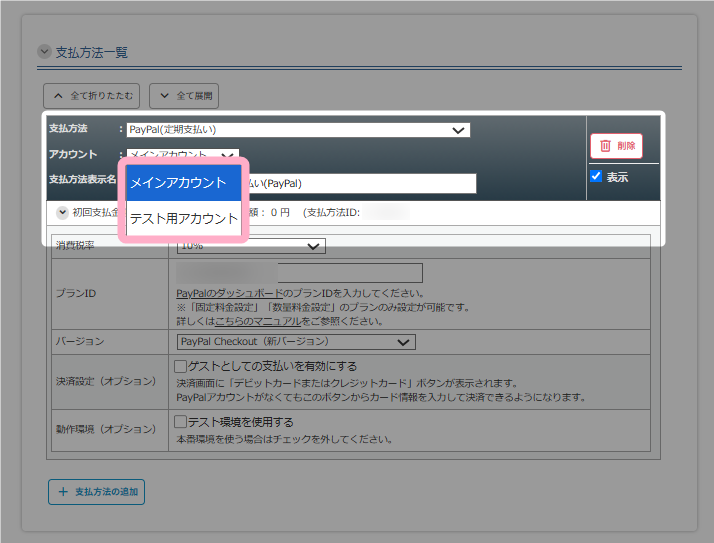Check テスト環境を使用する option
714x543 pixels.
(181, 422)
